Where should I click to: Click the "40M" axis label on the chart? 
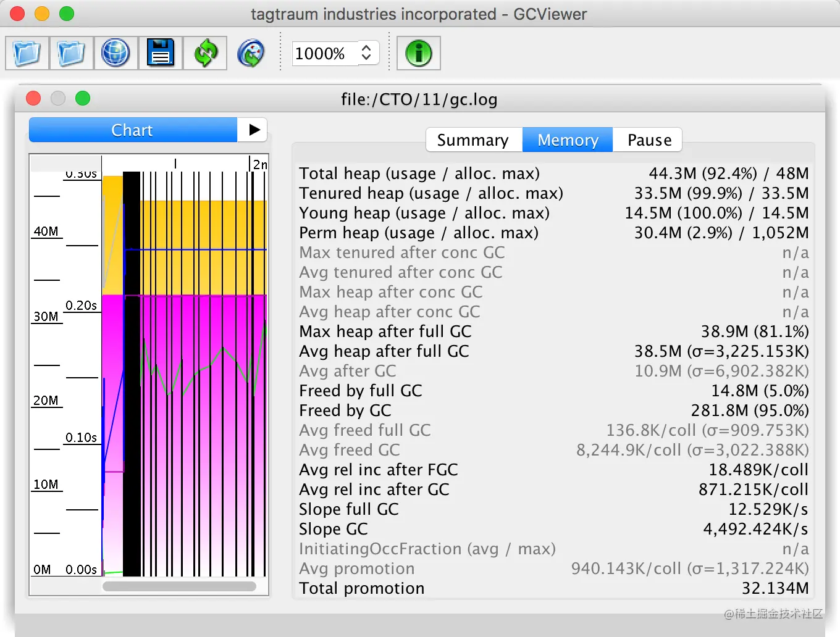pyautogui.click(x=46, y=231)
